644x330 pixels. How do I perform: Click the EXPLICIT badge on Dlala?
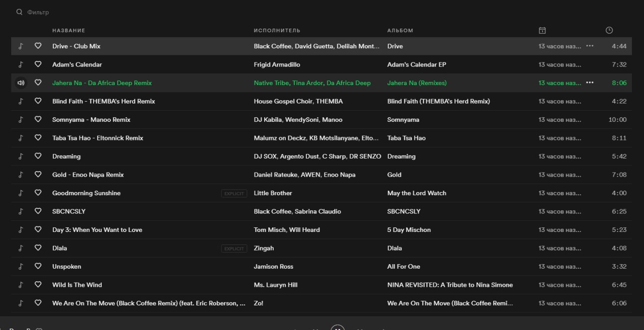(x=234, y=249)
